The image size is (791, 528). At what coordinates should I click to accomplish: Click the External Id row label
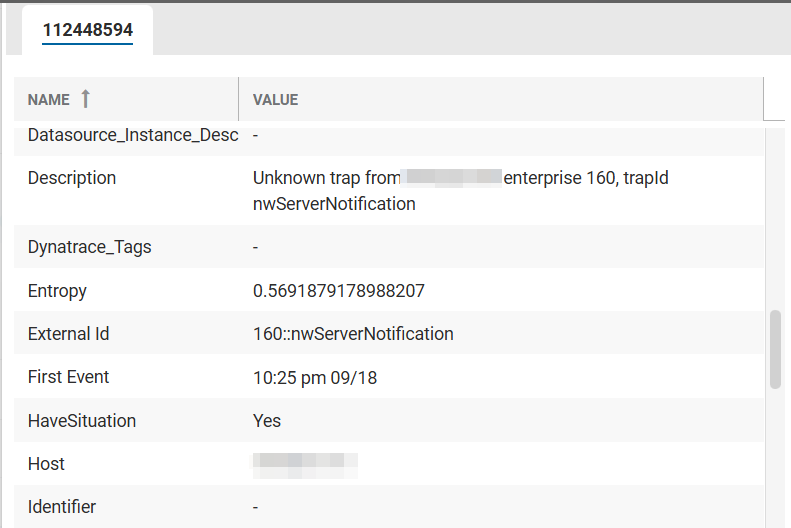tap(68, 334)
